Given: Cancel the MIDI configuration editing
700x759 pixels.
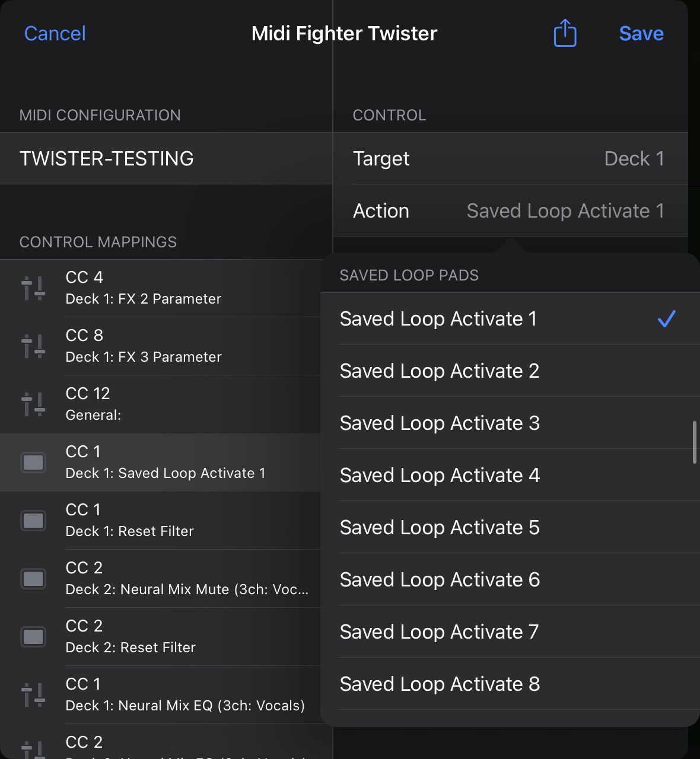Looking at the screenshot, I should coord(55,34).
